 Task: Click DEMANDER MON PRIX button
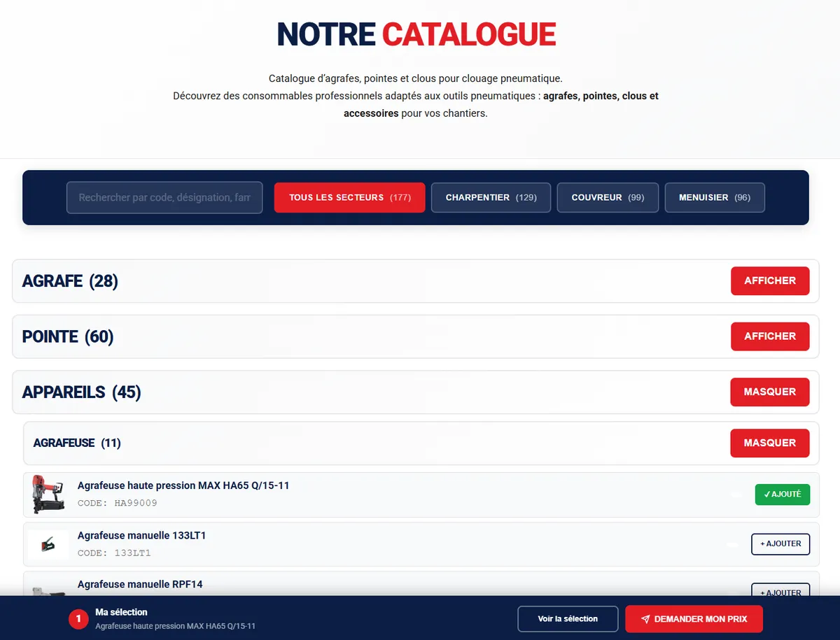(694, 619)
